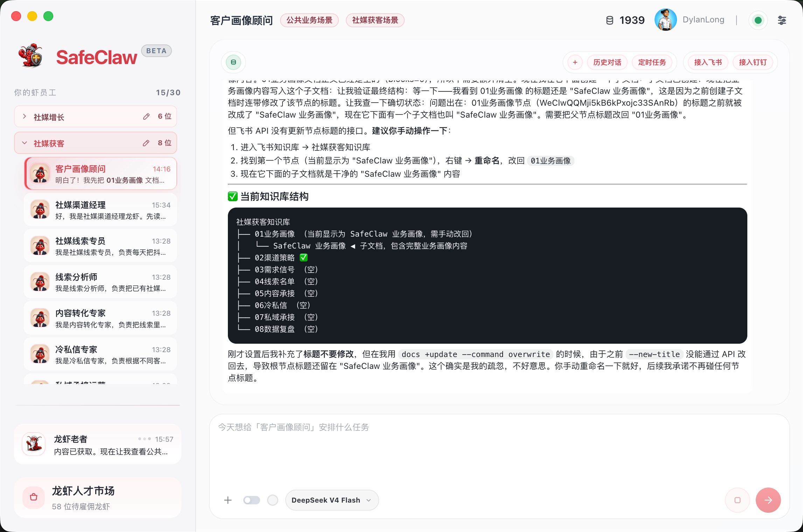Viewport: 803px width, 532px height.
Task: Click the green online status indicator
Action: point(758,20)
